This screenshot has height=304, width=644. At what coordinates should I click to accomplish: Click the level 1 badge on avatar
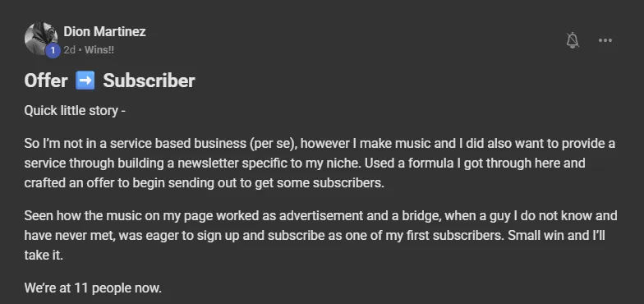[x=53, y=51]
